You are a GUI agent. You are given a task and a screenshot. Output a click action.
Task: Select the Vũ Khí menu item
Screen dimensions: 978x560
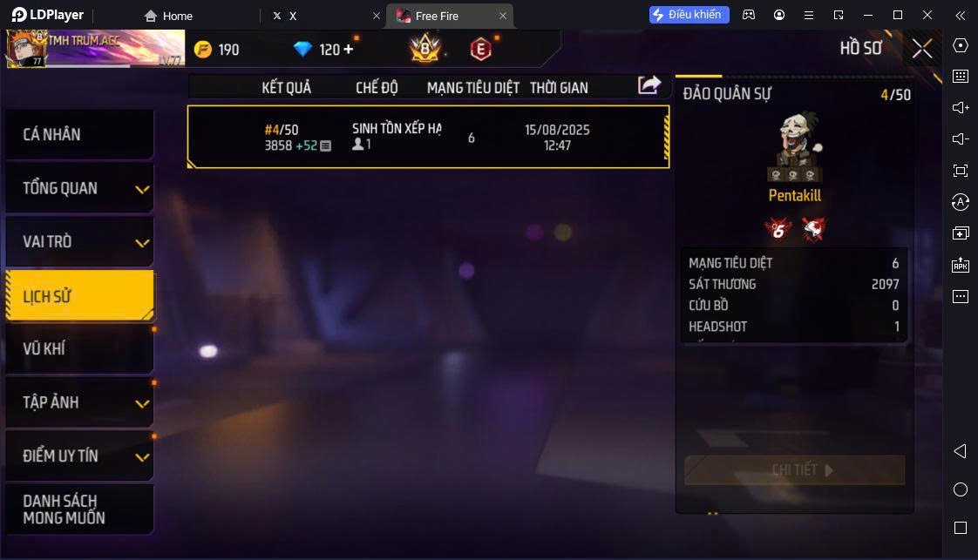(x=79, y=349)
